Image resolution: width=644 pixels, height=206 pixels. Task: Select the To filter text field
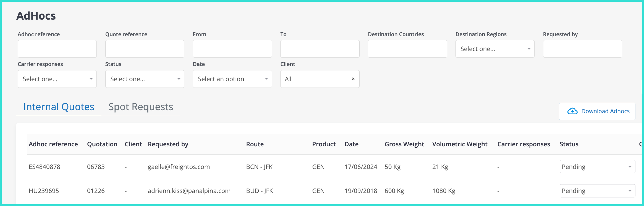320,49
